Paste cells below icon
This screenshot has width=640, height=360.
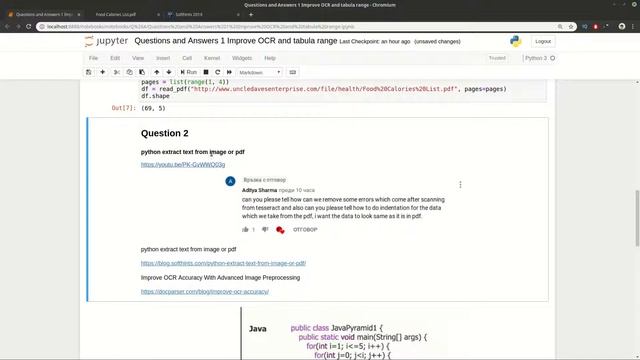[x=142, y=72]
